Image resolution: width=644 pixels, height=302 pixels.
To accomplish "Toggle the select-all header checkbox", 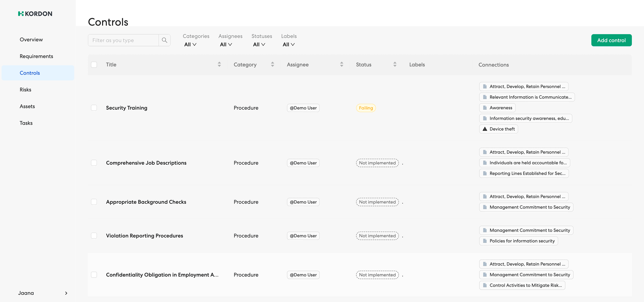I will [x=94, y=65].
